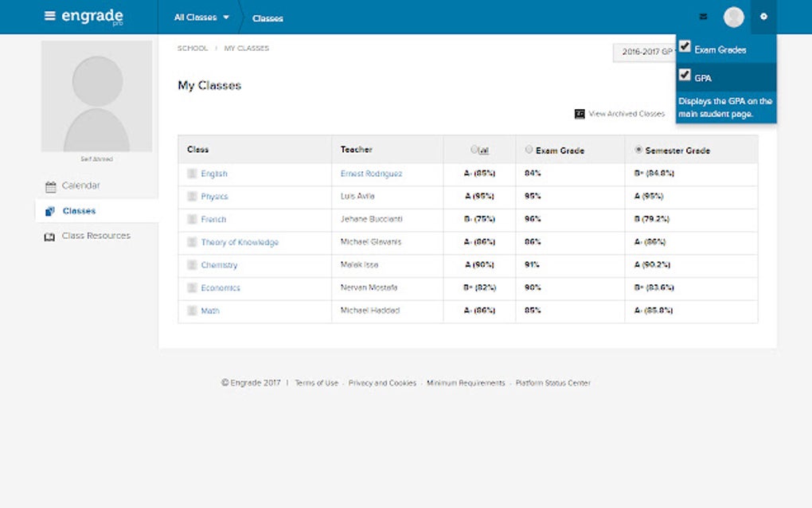
Task: Click the Classes sidebar icon
Action: point(49,210)
